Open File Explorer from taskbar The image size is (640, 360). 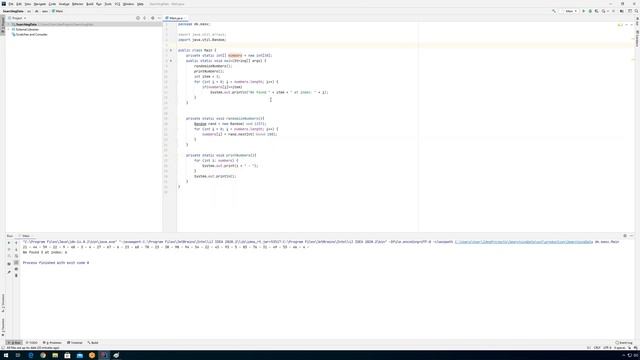(x=55, y=356)
